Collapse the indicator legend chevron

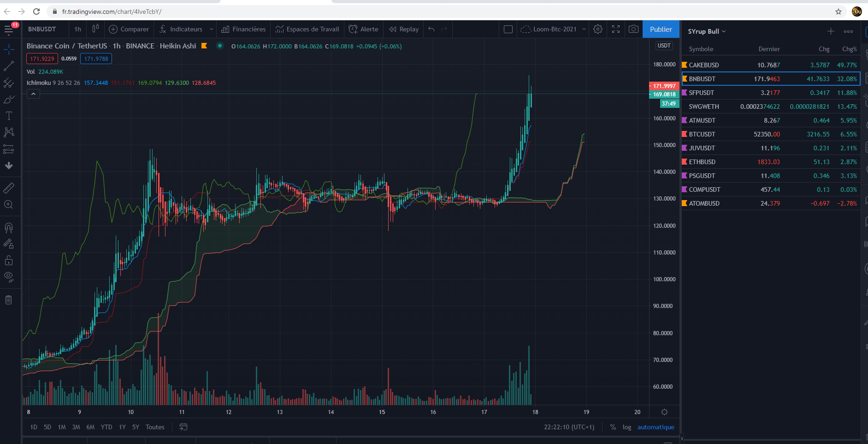(33, 94)
